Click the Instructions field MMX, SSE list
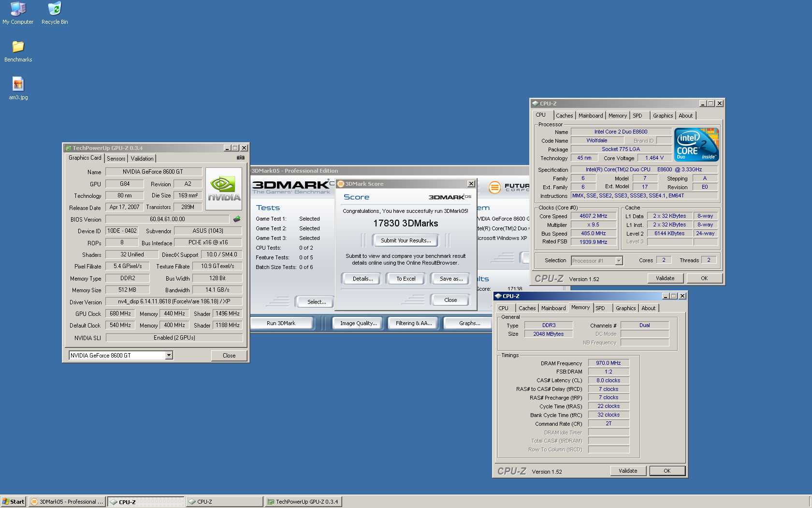The image size is (812, 508). 644,196
